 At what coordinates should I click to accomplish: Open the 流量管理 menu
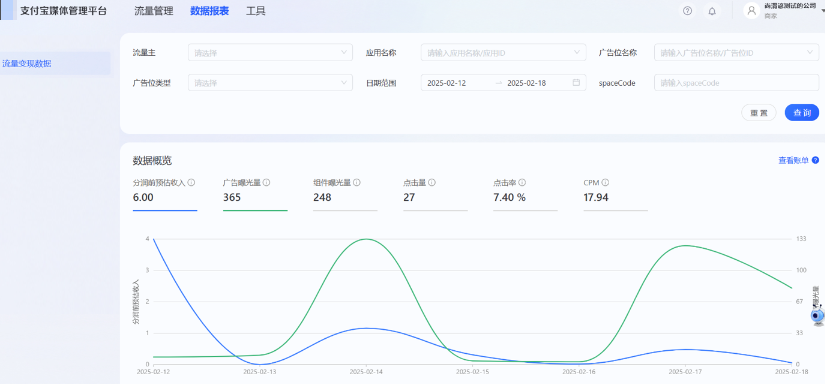154,11
